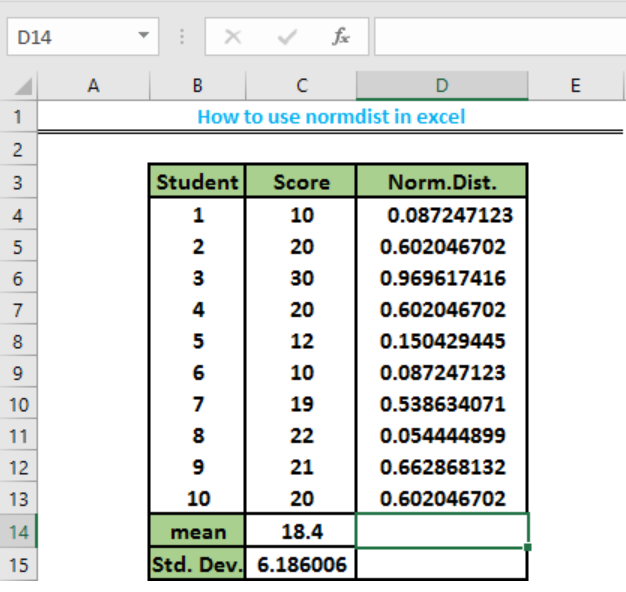Select column B header
The width and height of the screenshot is (626, 592).
coord(198,85)
